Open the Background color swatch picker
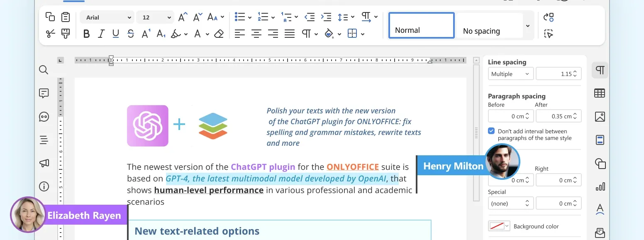This screenshot has width=644, height=240. click(499, 226)
